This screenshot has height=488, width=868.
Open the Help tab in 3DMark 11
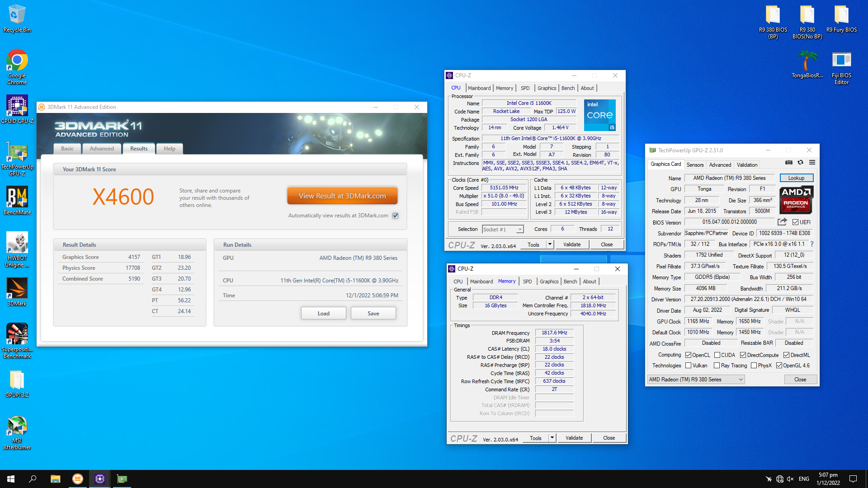click(x=170, y=149)
